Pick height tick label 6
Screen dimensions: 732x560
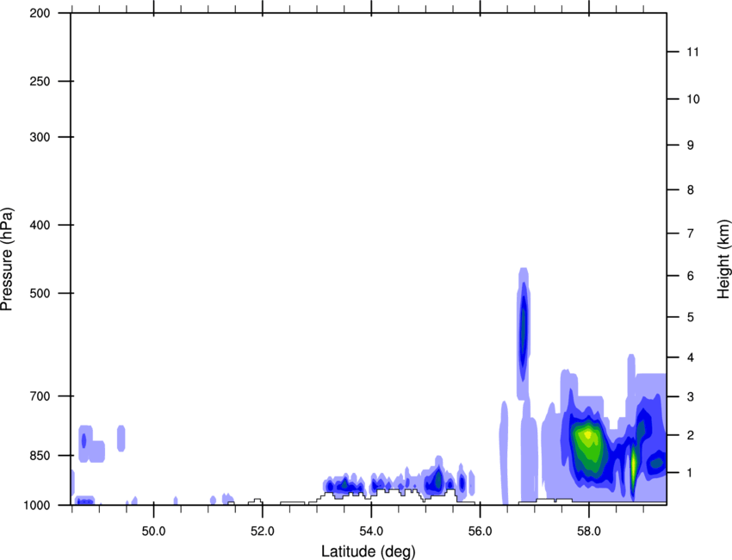pos(691,276)
